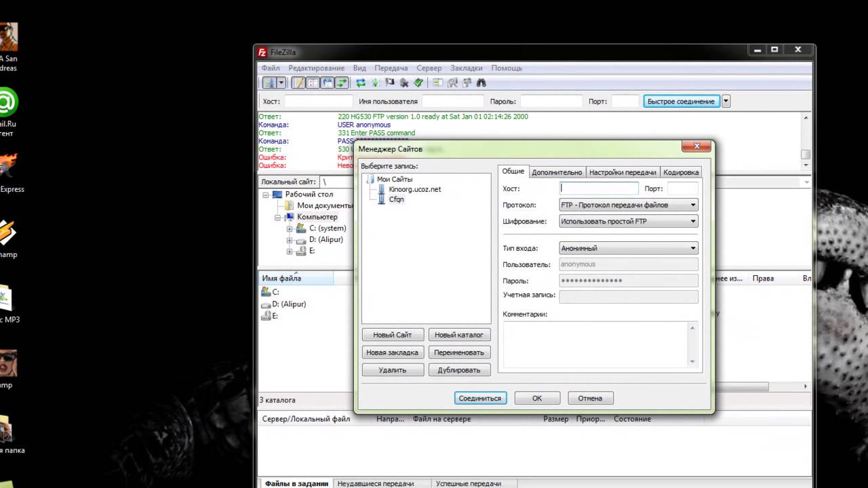Click the Mail.Ru Agent desktop icon
Image resolution: width=868 pixels, height=488 pixels.
(7, 102)
